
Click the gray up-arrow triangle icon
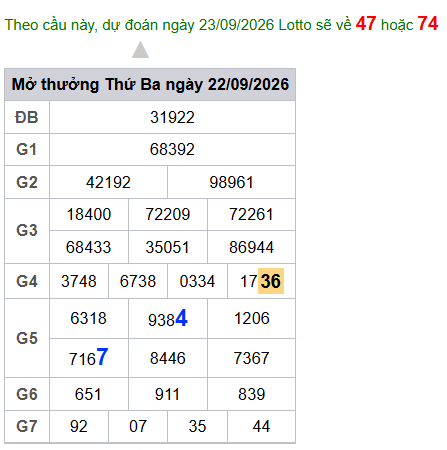[140, 50]
